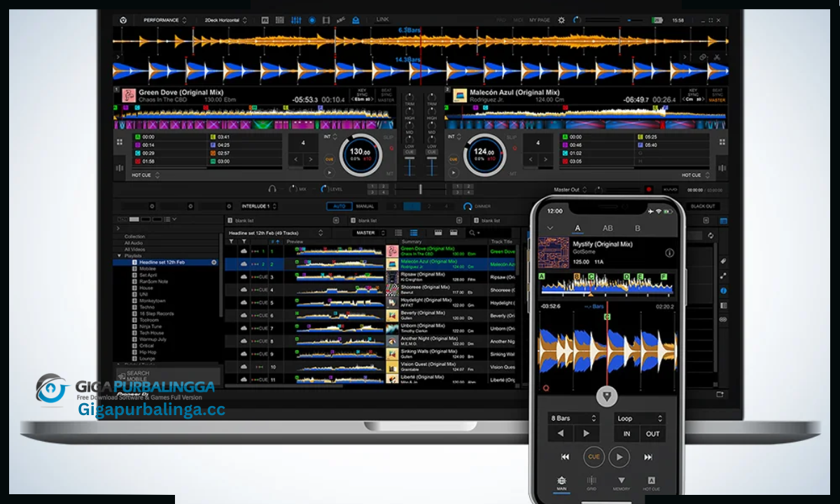840x504 pixels.
Task: Play deck 1 with the play button
Action: click(x=329, y=172)
